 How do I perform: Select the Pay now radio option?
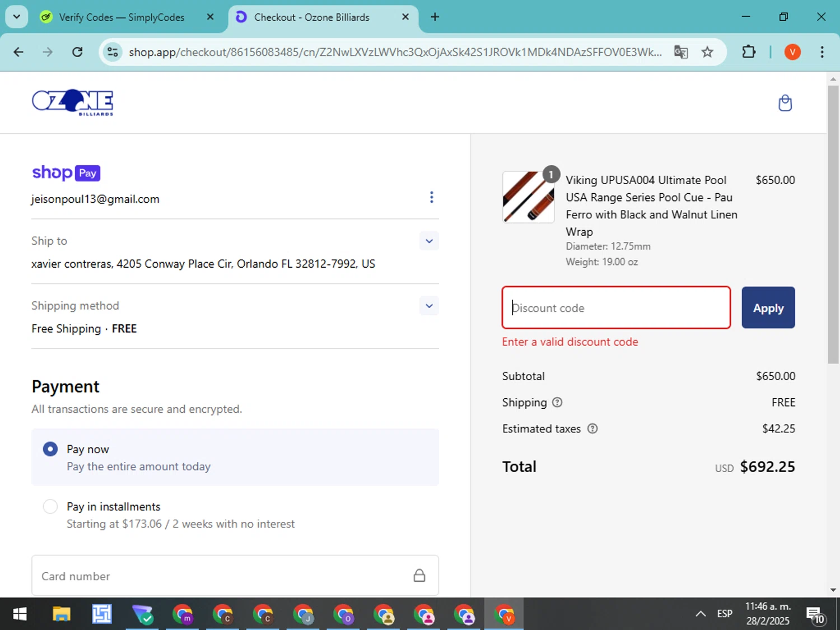50,449
